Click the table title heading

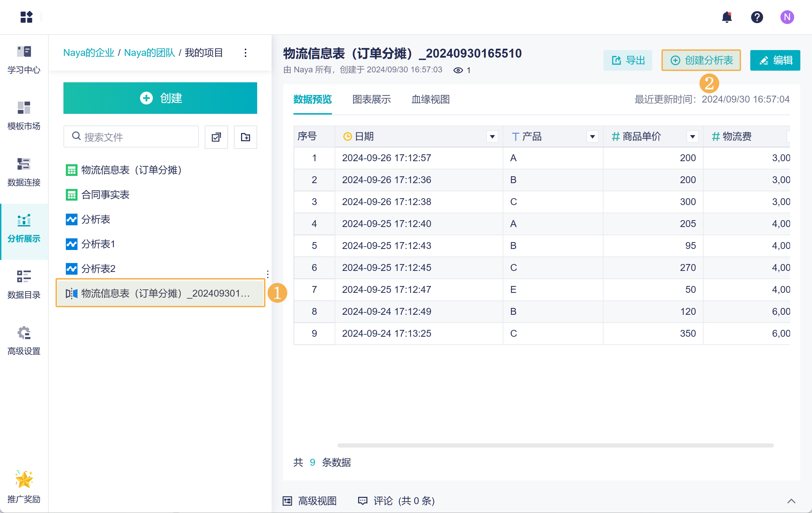tap(402, 53)
